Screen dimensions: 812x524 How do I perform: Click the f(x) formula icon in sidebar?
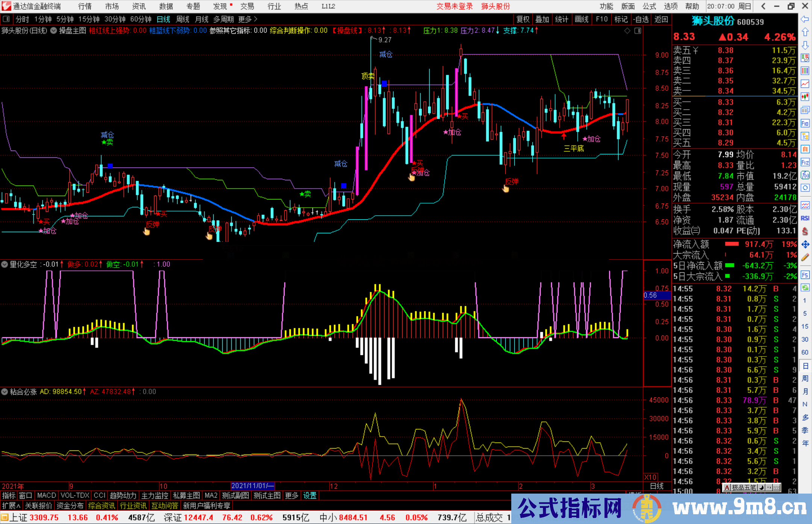click(x=805, y=175)
